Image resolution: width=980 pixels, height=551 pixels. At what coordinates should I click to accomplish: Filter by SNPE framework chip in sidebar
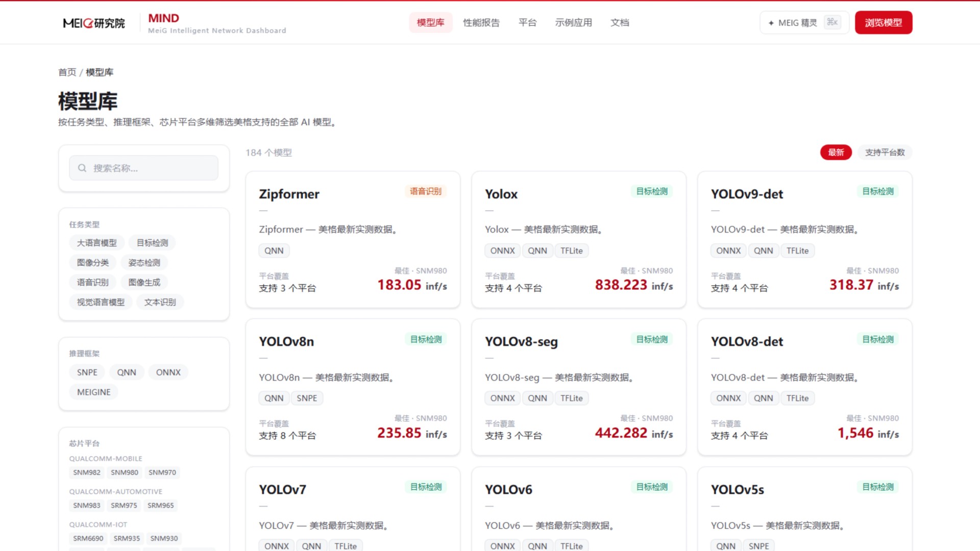point(87,372)
